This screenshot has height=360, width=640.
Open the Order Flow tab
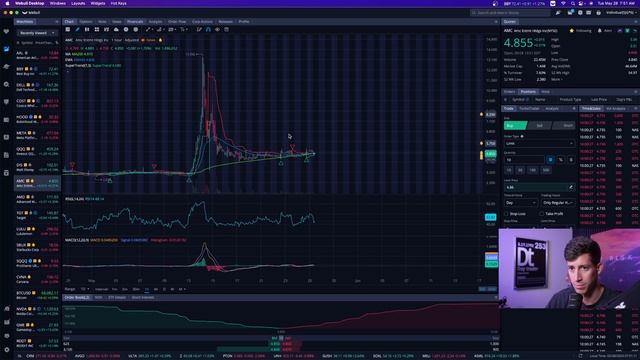(177, 22)
